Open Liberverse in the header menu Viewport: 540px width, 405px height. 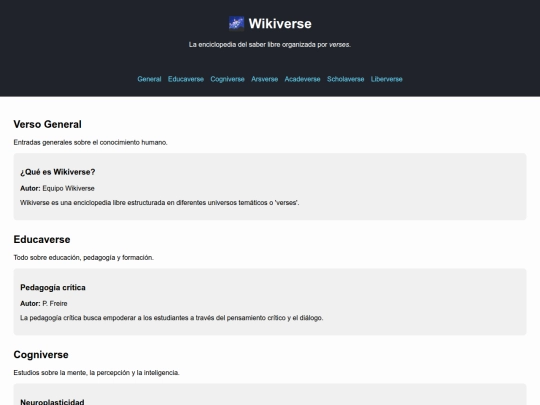tap(386, 79)
